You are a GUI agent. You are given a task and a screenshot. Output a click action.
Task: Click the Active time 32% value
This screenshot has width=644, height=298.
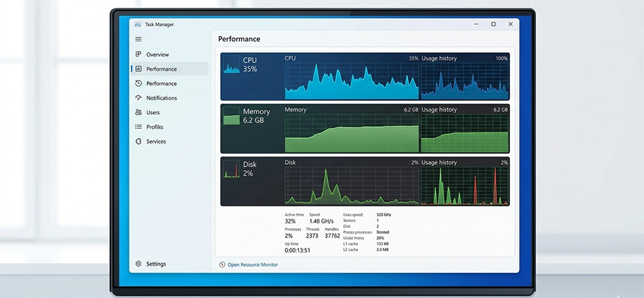tap(290, 221)
